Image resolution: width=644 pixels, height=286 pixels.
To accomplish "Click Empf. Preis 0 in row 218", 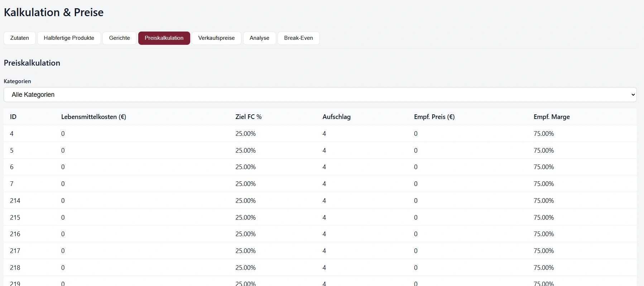I will (416, 268).
